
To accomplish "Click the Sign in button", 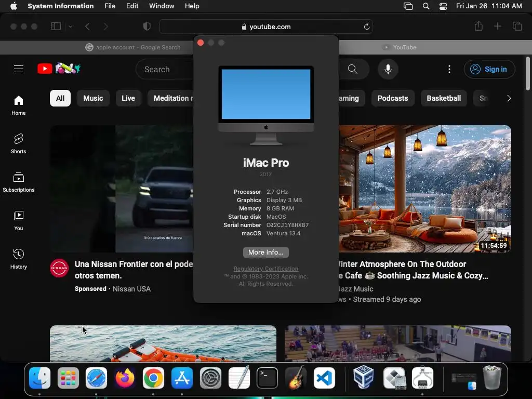I will point(489,69).
